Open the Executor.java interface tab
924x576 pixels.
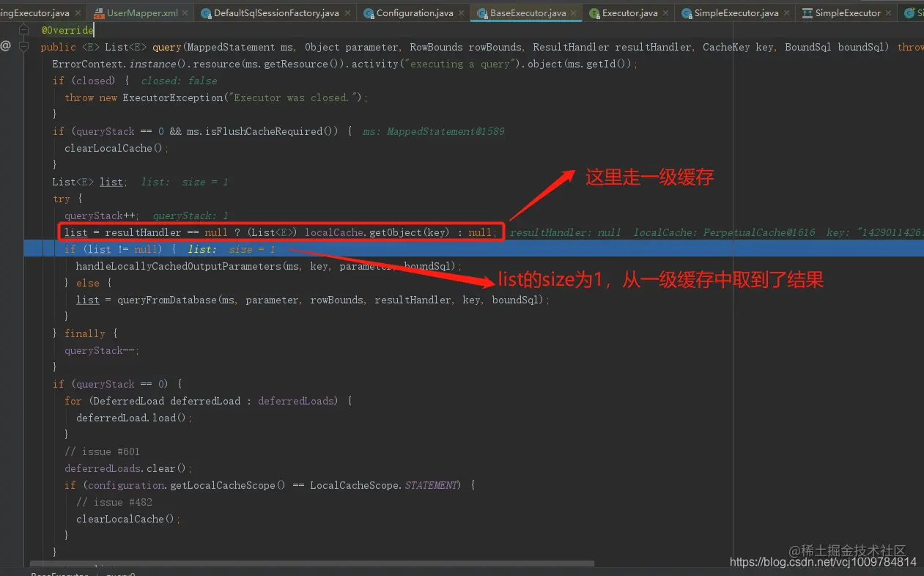click(x=629, y=13)
